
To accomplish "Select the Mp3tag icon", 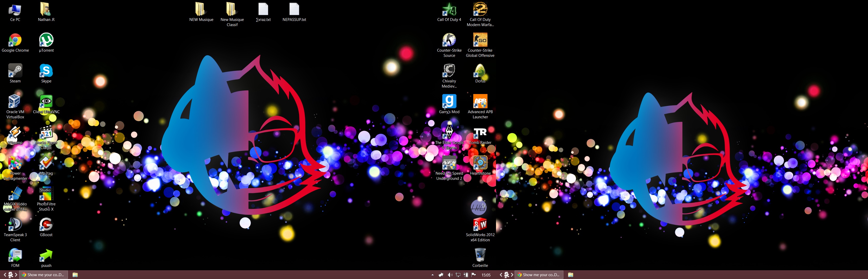I will click(x=46, y=165).
